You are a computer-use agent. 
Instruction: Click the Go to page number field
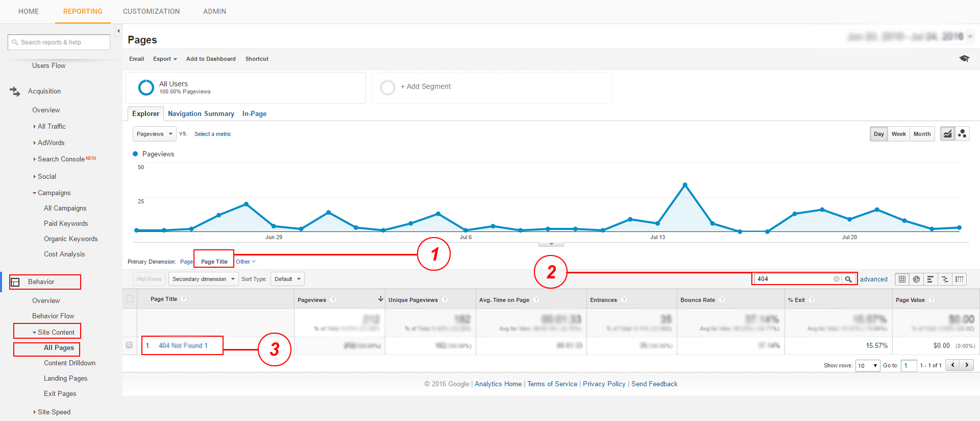click(909, 366)
